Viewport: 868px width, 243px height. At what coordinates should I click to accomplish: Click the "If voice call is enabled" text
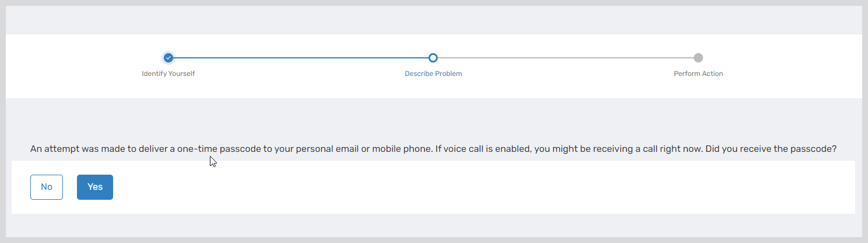coord(484,149)
